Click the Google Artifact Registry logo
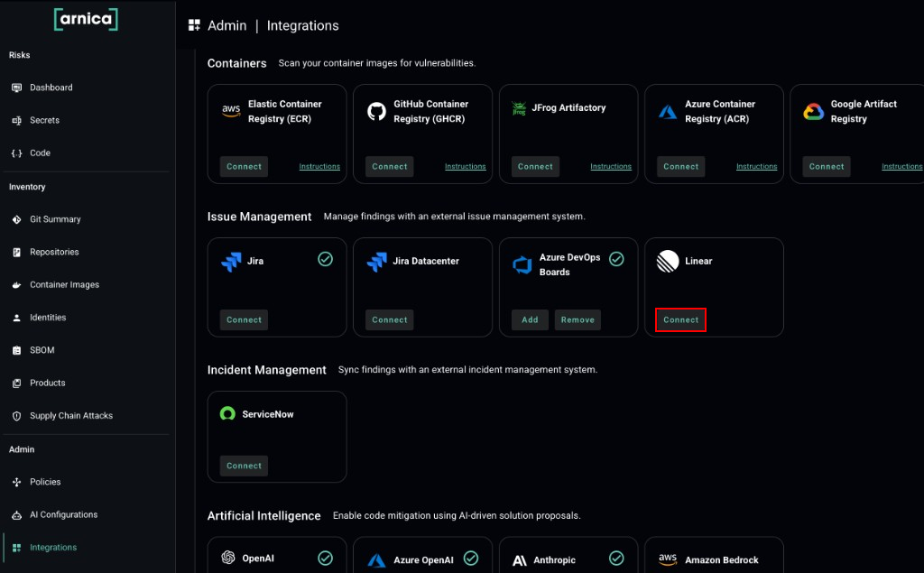This screenshot has width=924, height=573. click(x=813, y=111)
